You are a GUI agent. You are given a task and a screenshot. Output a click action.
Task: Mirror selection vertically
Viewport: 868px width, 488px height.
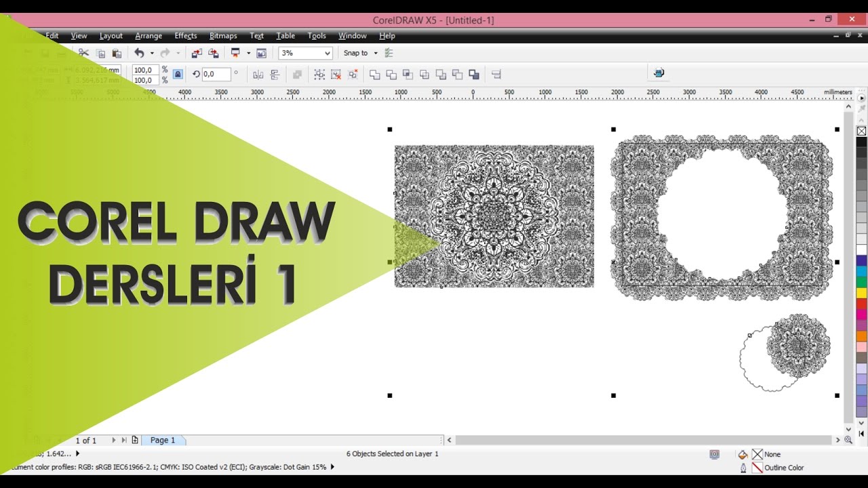(x=275, y=75)
